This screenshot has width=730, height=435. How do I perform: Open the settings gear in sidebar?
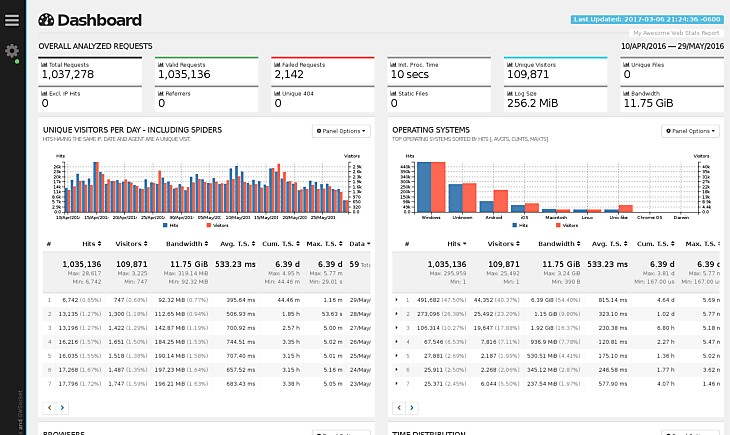[x=11, y=51]
